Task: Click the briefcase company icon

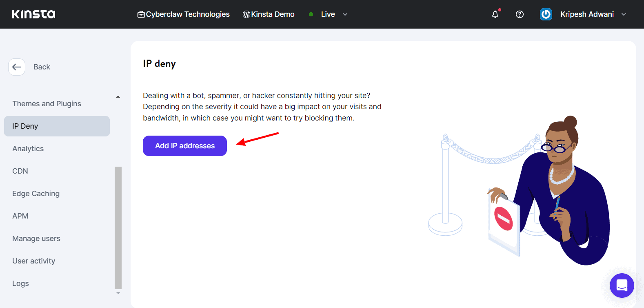Action: [x=141, y=14]
